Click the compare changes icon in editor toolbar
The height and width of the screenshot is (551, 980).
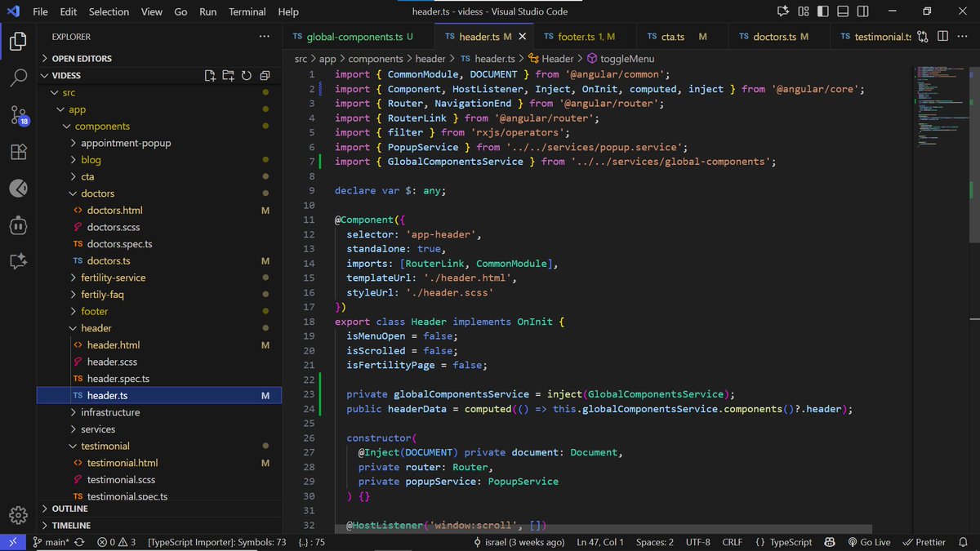tap(923, 37)
